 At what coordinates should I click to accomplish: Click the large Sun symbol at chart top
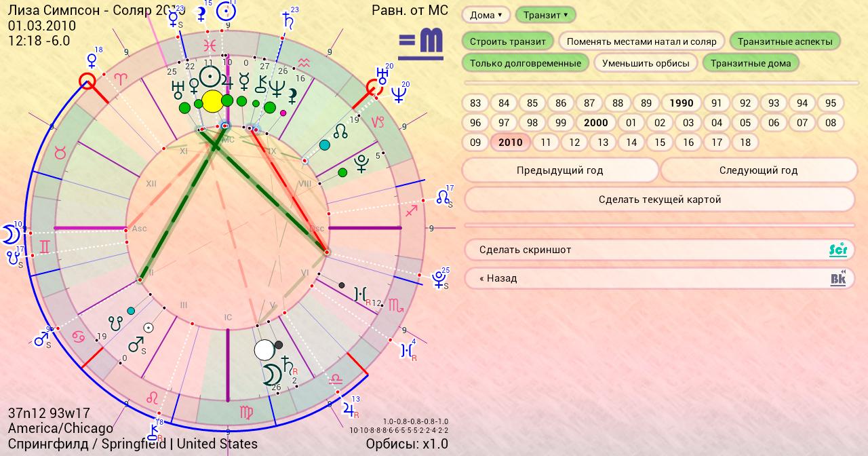point(212,77)
